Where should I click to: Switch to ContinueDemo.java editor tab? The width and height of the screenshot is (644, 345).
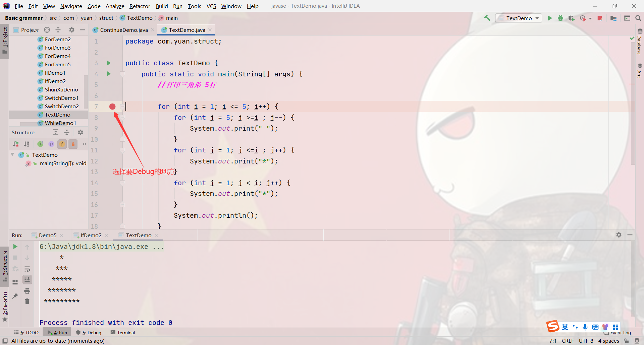pos(123,30)
